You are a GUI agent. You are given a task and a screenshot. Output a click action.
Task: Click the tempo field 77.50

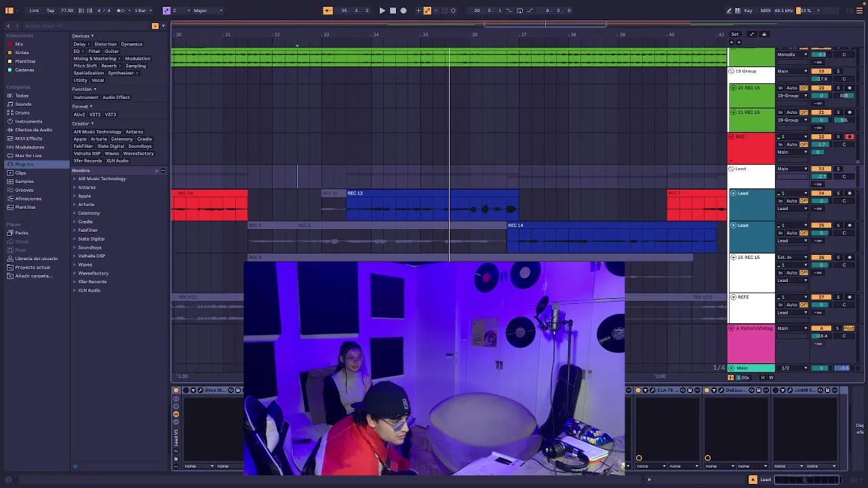click(67, 10)
